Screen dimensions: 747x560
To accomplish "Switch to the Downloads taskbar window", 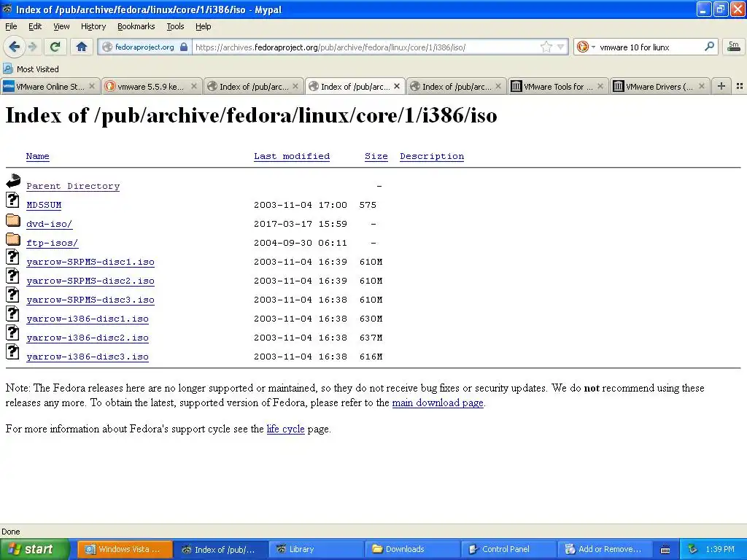I will coord(413,550).
